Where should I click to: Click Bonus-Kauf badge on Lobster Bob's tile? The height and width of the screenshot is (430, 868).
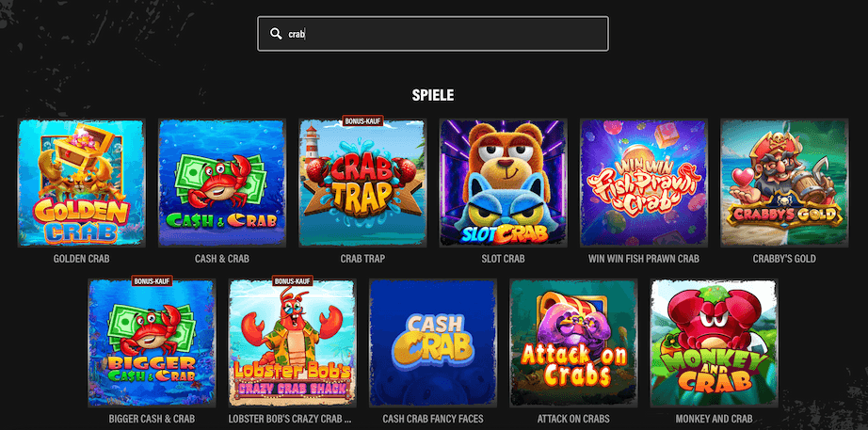pos(292,280)
